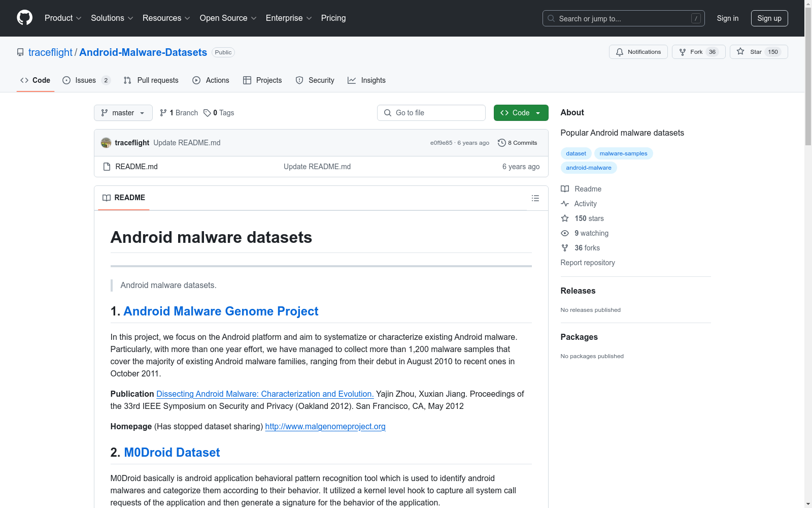Click the star icon next to 150 stars
This screenshot has height=508, width=812.
pos(565,218)
